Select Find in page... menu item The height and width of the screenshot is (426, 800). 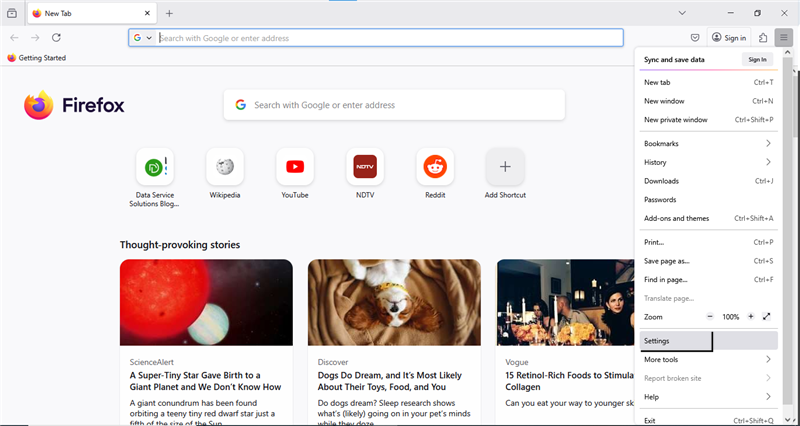pos(709,280)
